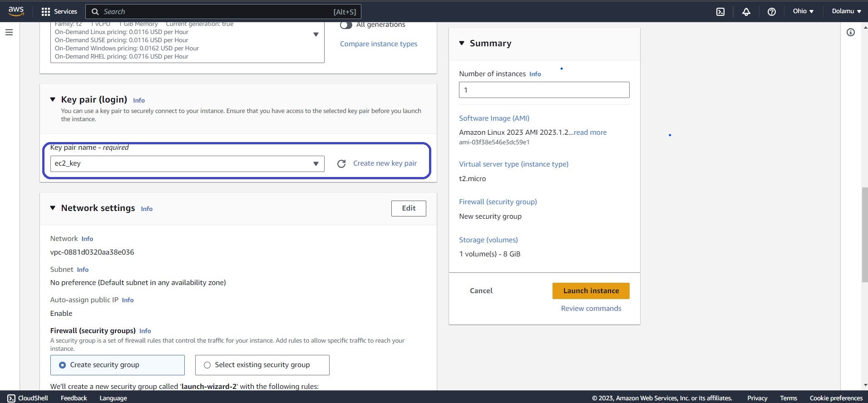The width and height of the screenshot is (868, 403).
Task: Collapse the Network settings section
Action: (x=53, y=208)
